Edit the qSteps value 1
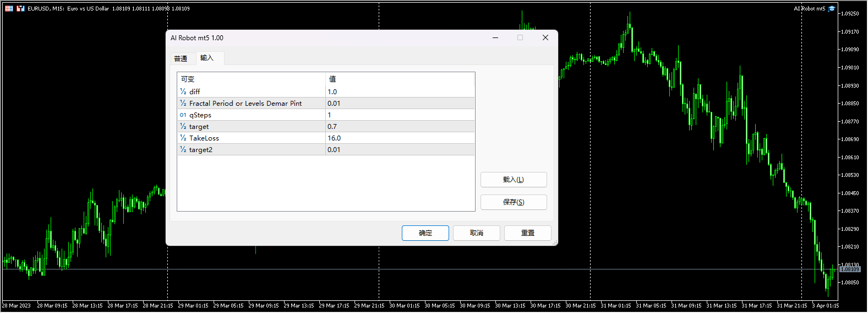 point(400,115)
